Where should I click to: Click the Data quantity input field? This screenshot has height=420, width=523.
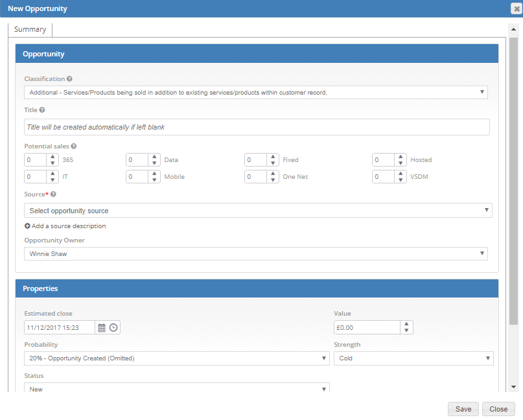tap(137, 160)
